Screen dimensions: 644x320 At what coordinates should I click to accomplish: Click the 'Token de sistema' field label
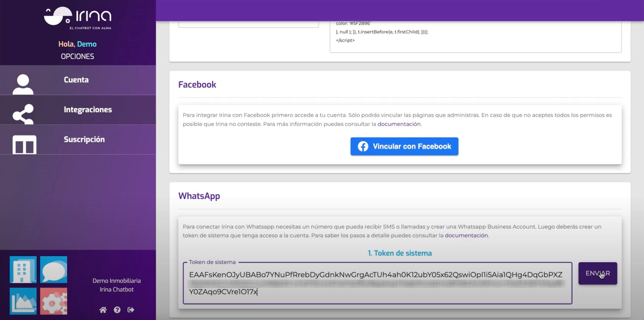(x=212, y=262)
